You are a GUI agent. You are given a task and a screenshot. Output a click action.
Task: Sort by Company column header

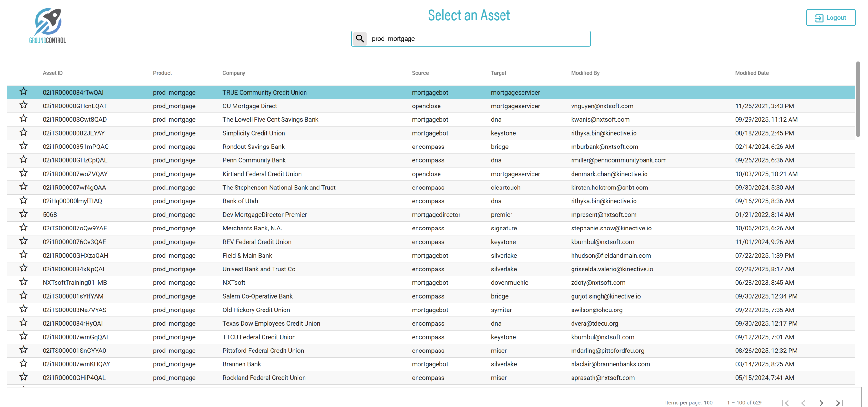click(x=233, y=73)
